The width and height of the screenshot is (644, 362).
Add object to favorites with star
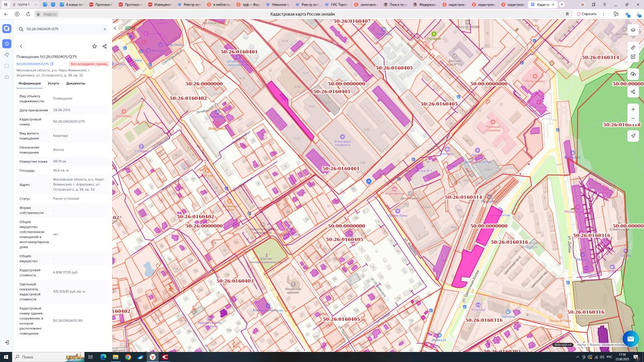tap(94, 46)
